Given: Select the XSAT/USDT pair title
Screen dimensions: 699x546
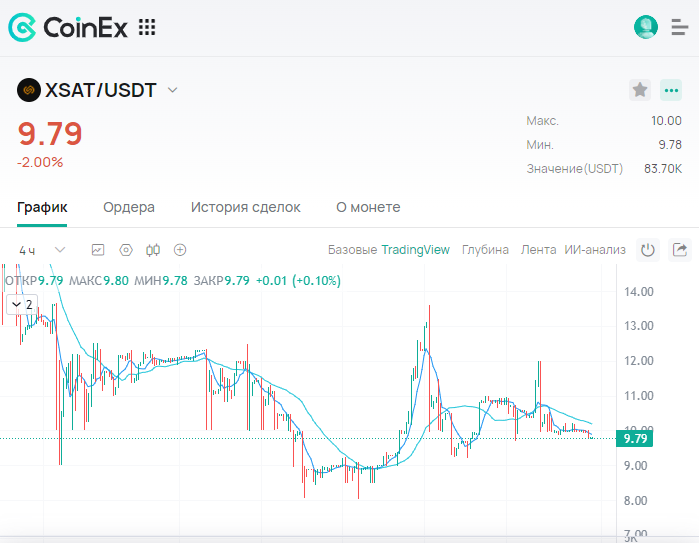Looking at the screenshot, I should coord(101,90).
